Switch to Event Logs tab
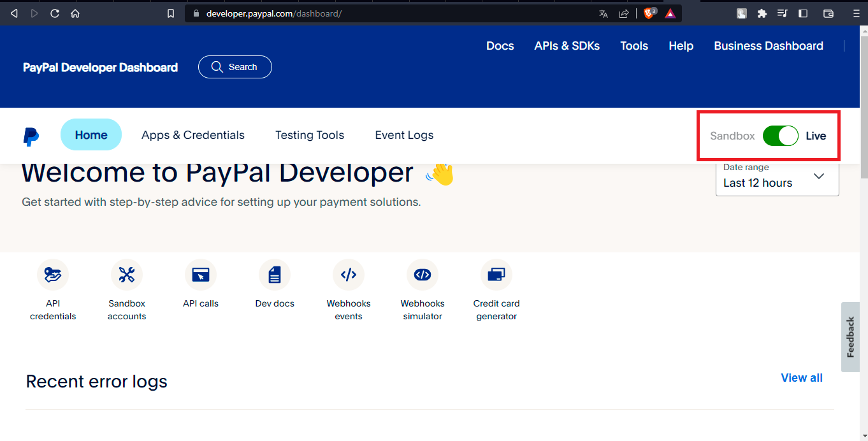Viewport: 868px width, 441px height. [404, 135]
